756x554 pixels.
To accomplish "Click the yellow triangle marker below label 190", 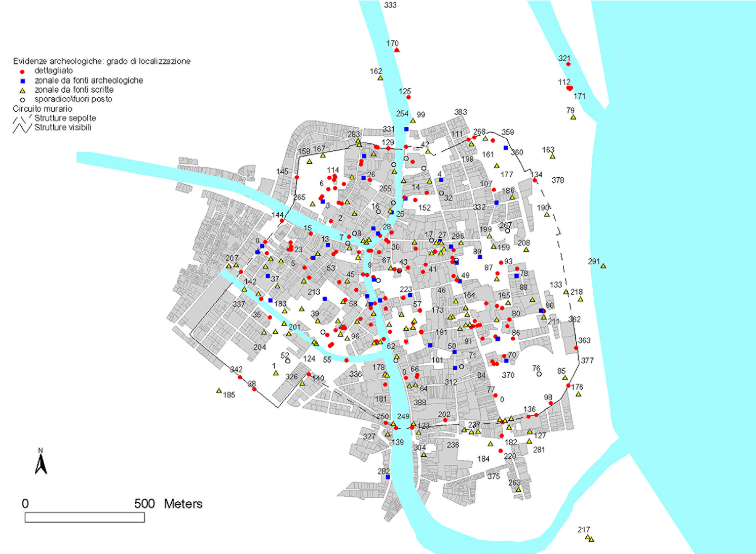I will (x=547, y=214).
